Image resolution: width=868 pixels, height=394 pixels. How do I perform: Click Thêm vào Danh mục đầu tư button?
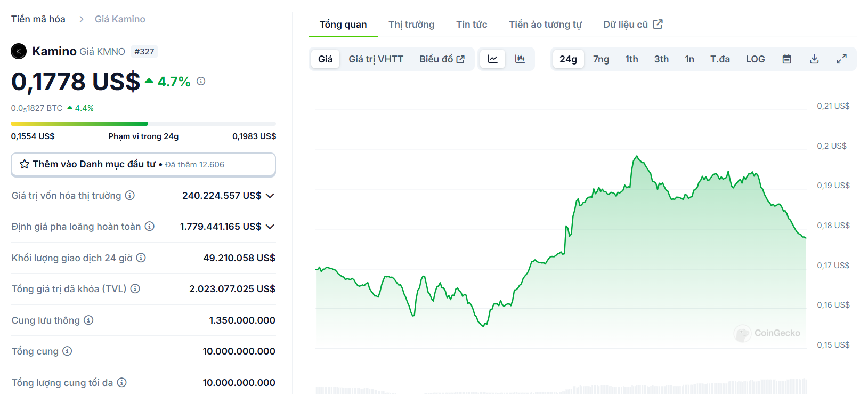tap(143, 164)
